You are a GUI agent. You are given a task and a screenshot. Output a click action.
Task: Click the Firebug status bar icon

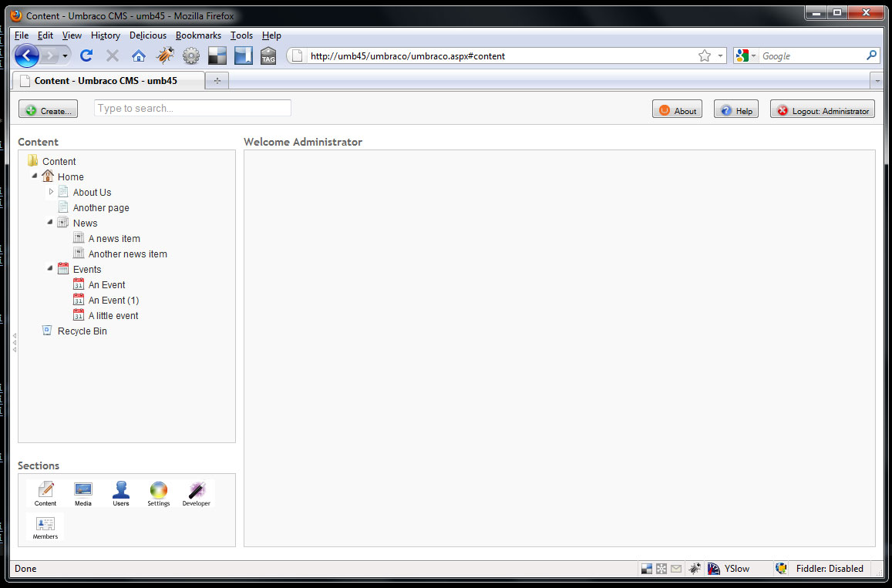695,568
